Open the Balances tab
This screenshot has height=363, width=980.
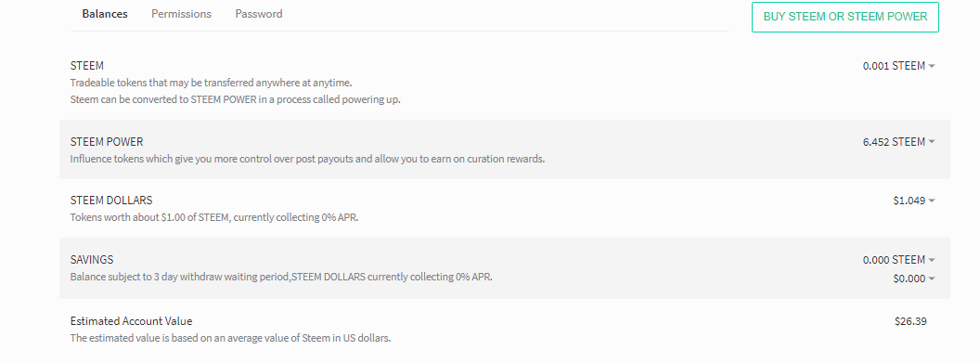pos(104,14)
